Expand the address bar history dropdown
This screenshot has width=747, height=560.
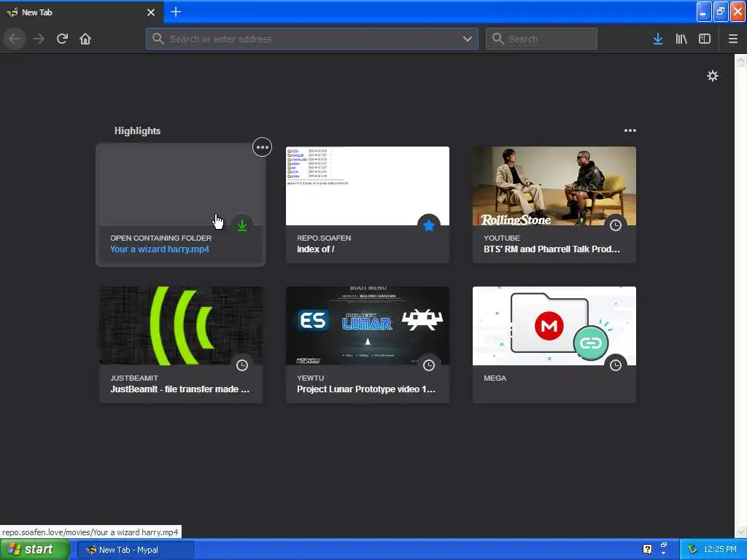[468, 39]
